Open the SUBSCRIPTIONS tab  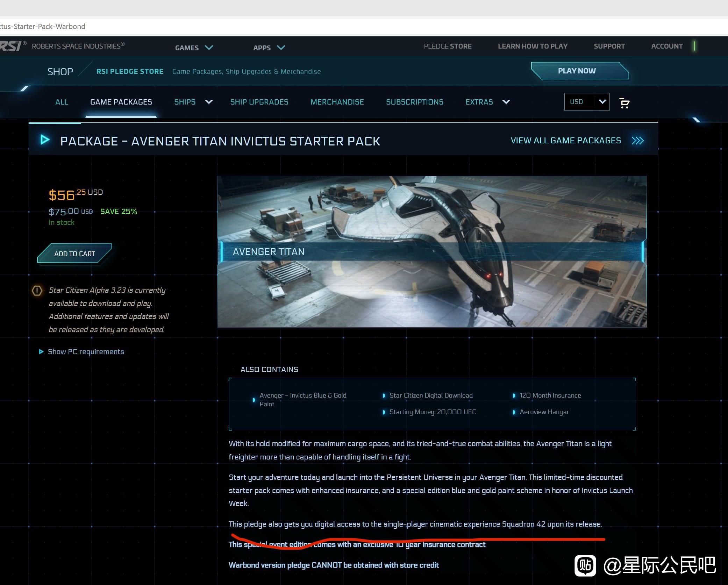tap(415, 102)
